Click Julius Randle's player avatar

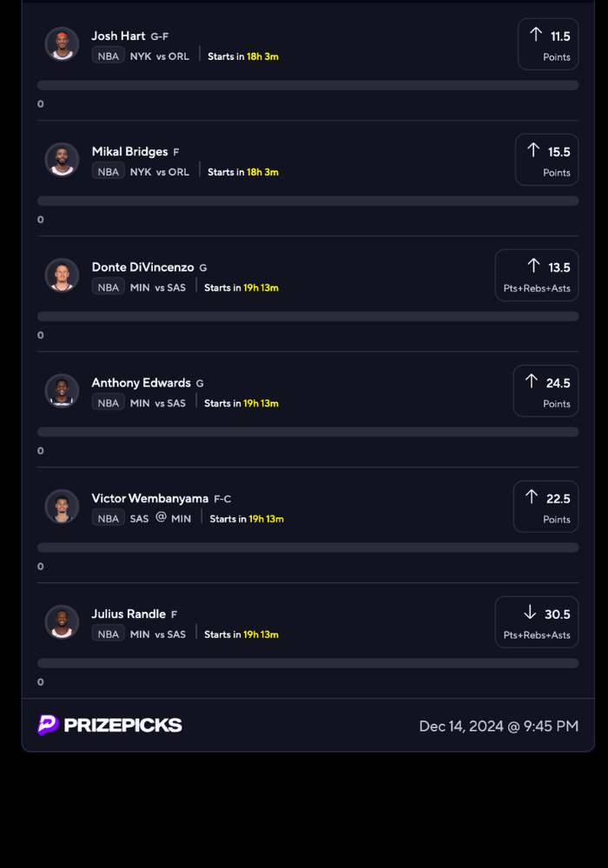point(62,621)
